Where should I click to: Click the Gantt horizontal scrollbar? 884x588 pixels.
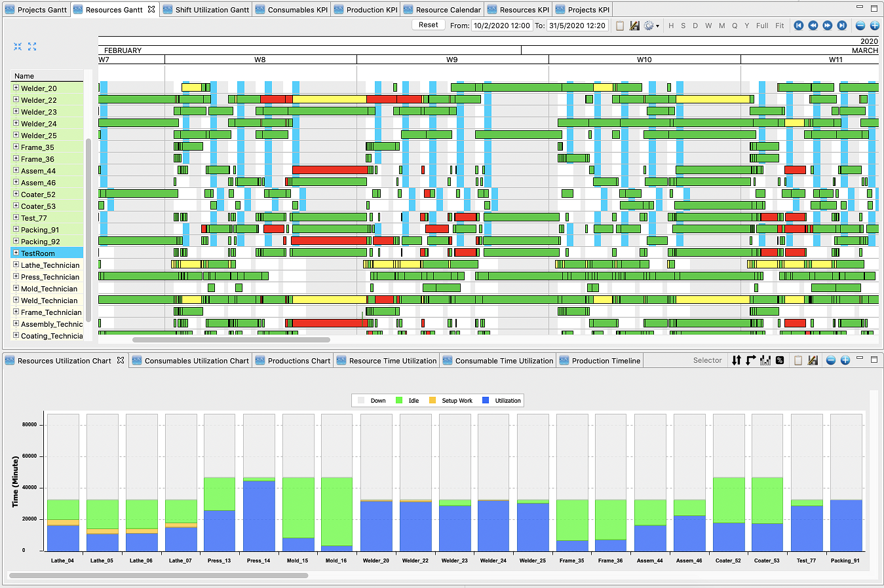pyautogui.click(x=231, y=340)
